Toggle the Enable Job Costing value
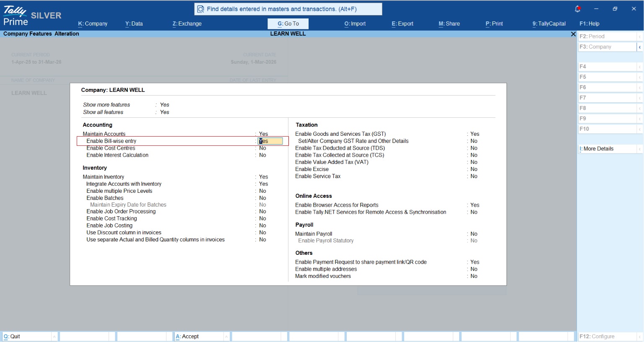The width and height of the screenshot is (644, 342). pos(262,226)
